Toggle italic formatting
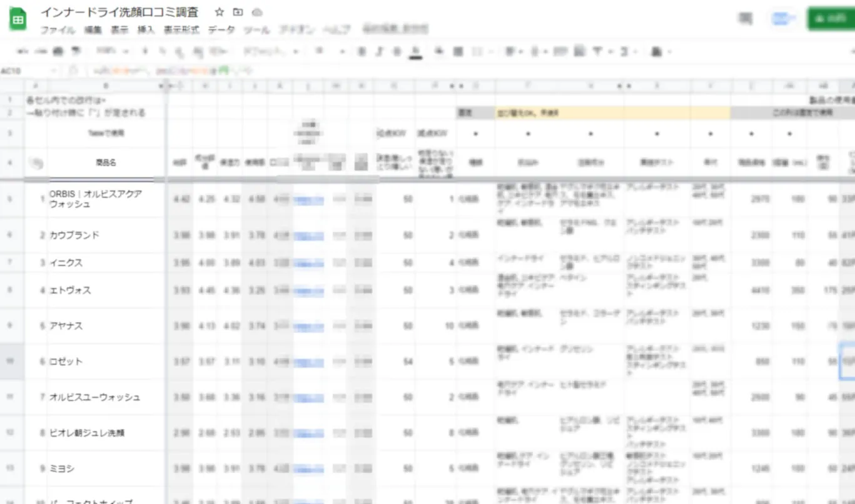 378,51
